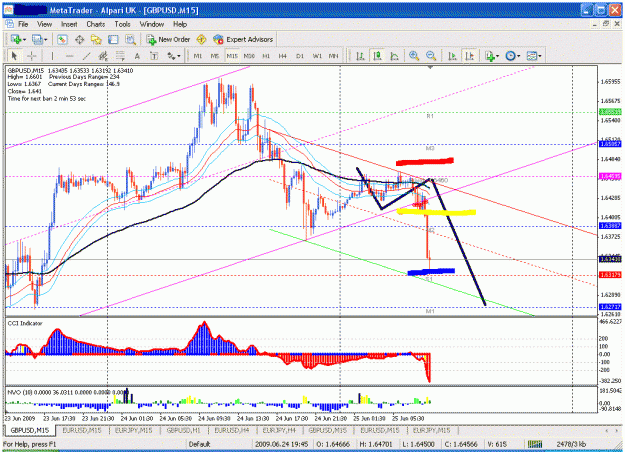
Task: Open the Indicators list dropdown
Action: 492,56
